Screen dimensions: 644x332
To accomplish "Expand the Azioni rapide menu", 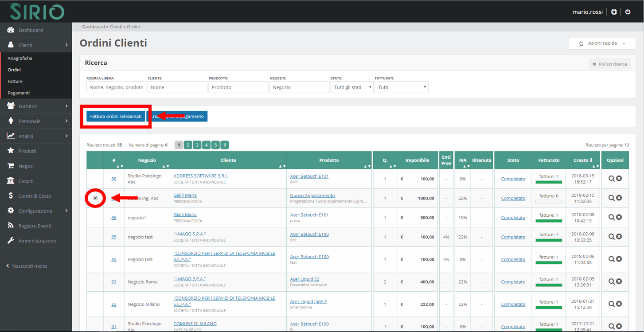I will (602, 43).
